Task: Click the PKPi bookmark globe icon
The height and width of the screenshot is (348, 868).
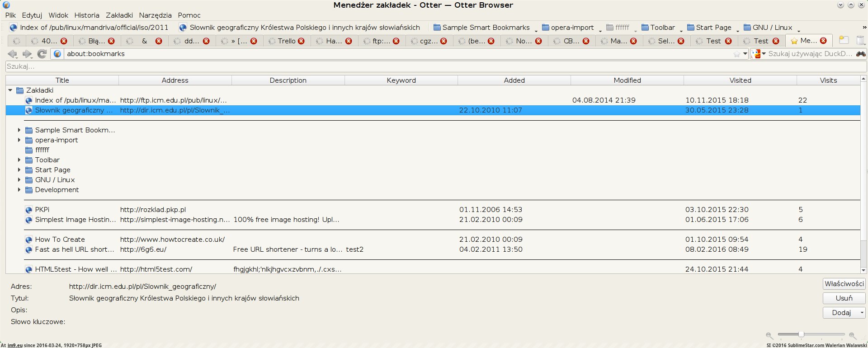Action: (29, 210)
